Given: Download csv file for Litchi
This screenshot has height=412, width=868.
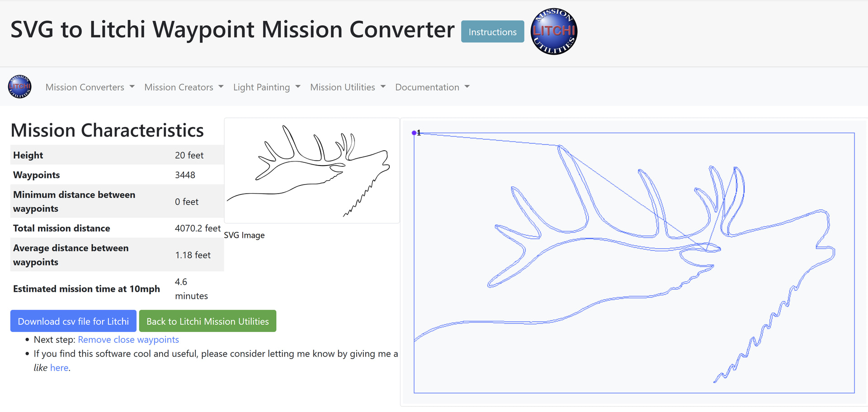Looking at the screenshot, I should 73,321.
